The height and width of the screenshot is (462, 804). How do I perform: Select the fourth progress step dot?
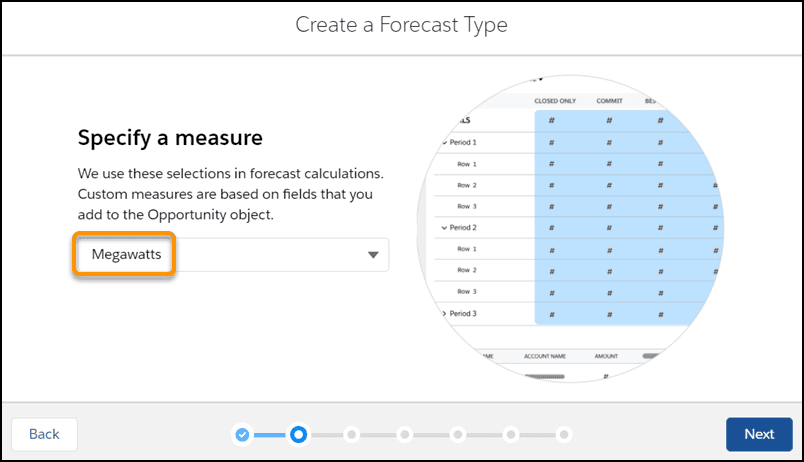click(405, 435)
